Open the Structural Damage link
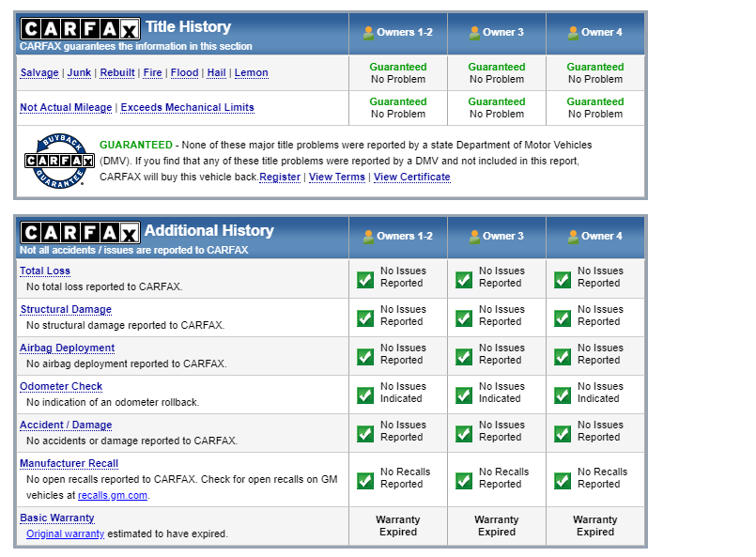The width and height of the screenshot is (756, 557). pyautogui.click(x=66, y=310)
